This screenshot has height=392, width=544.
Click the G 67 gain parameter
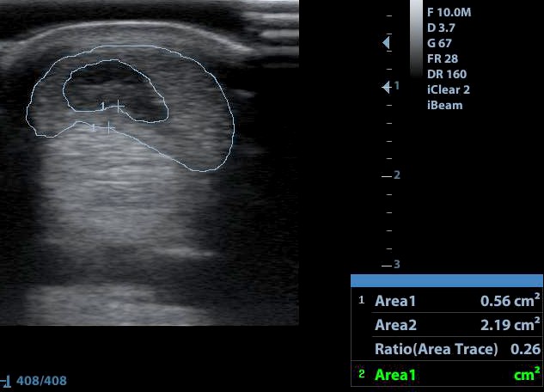tap(444, 43)
